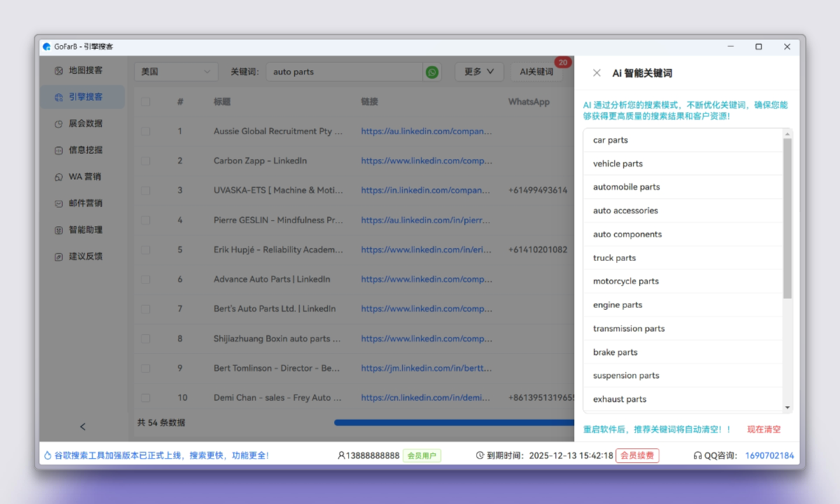This screenshot has width=840, height=504.
Task: Select 'auto accessories' keyword suggestion
Action: [x=682, y=211]
